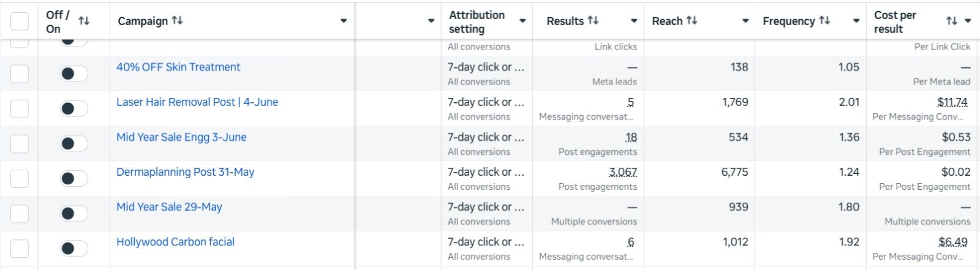The image size is (980, 270).
Task: Click the $11.74 cost per result value
Action: pos(952,102)
